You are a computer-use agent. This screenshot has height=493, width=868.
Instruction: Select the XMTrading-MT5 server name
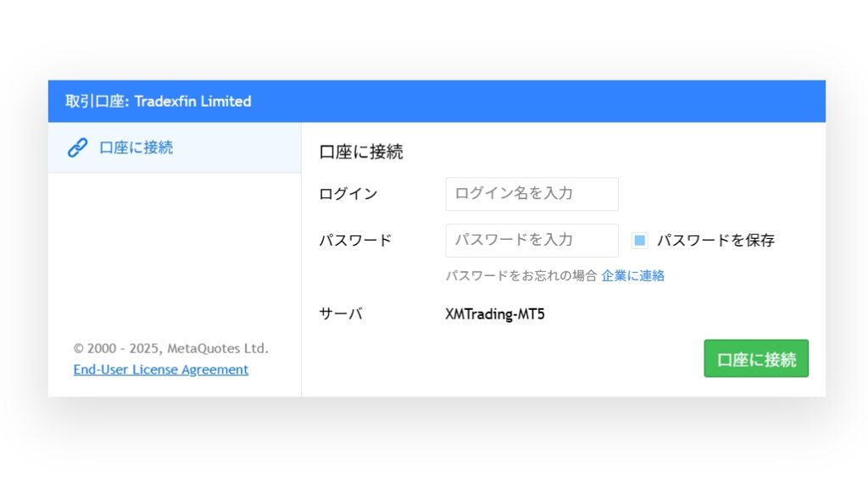495,313
